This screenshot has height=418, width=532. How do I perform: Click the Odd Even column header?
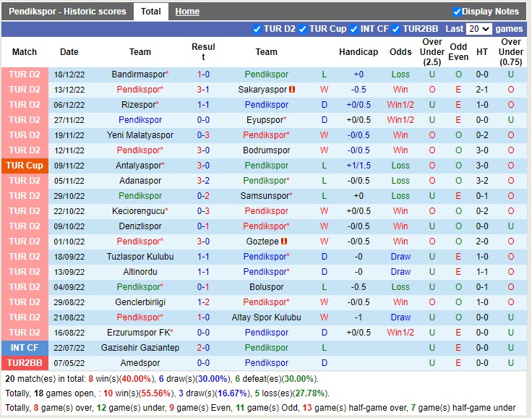coord(458,52)
